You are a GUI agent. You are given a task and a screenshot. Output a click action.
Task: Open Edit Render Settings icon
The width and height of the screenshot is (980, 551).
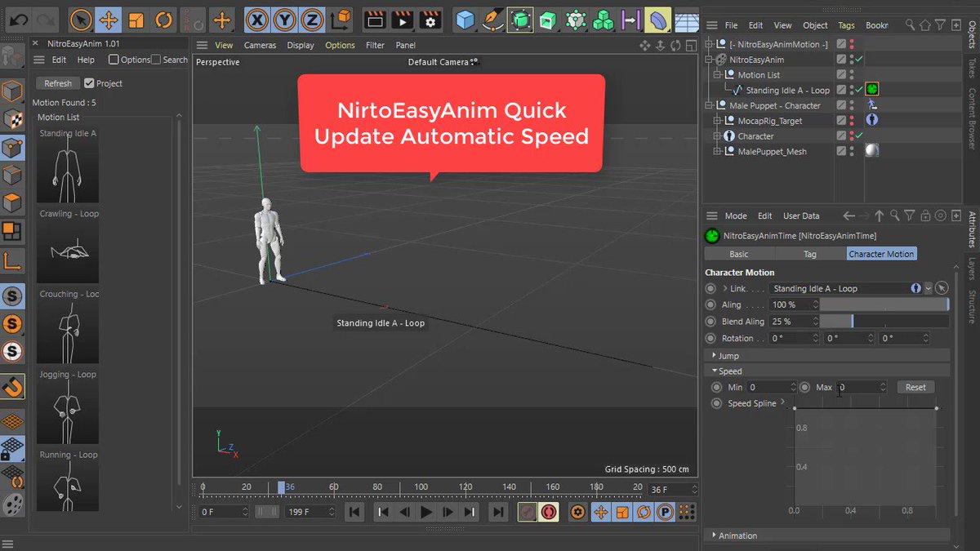(429, 20)
